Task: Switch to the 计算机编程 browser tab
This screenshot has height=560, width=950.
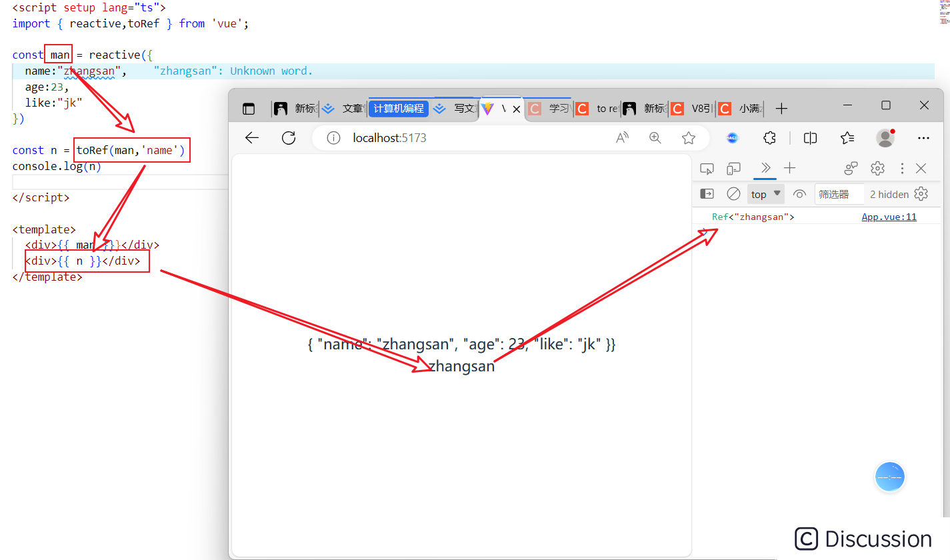Action: pos(398,108)
